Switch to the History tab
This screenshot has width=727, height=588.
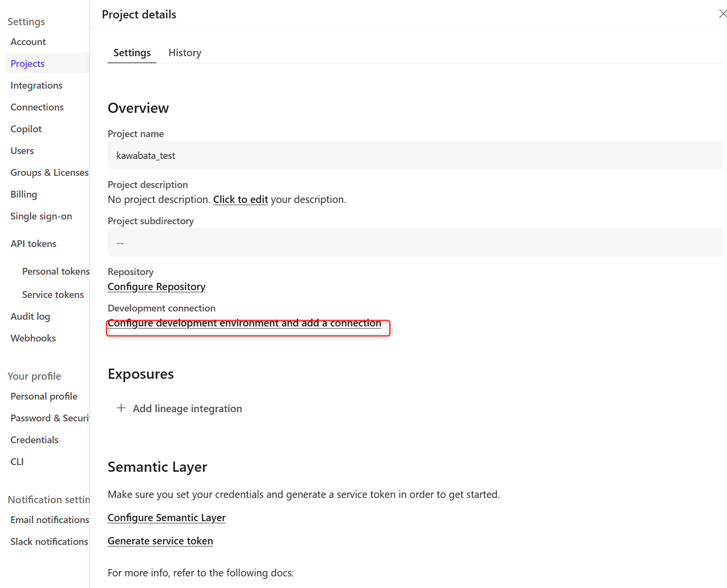coord(185,53)
